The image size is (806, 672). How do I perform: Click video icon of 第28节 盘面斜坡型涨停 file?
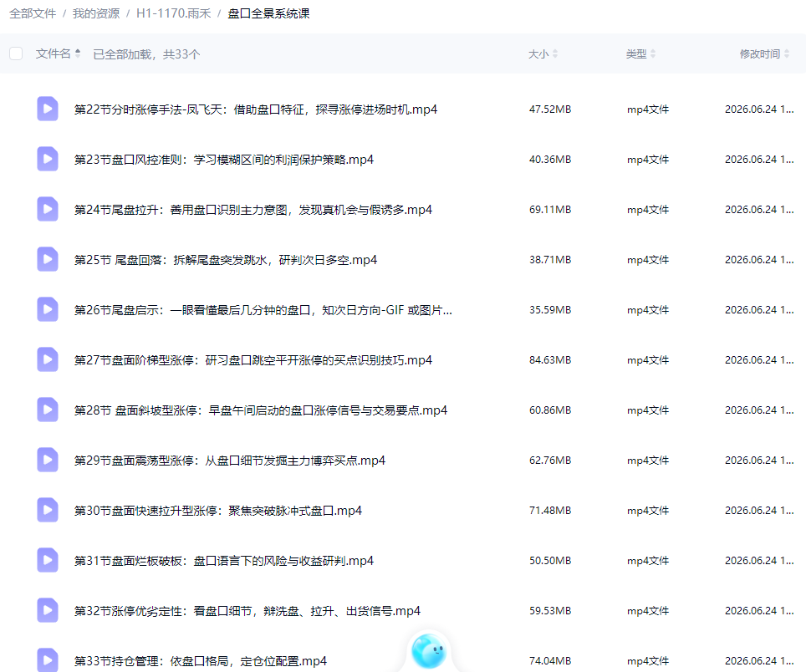tap(48, 410)
